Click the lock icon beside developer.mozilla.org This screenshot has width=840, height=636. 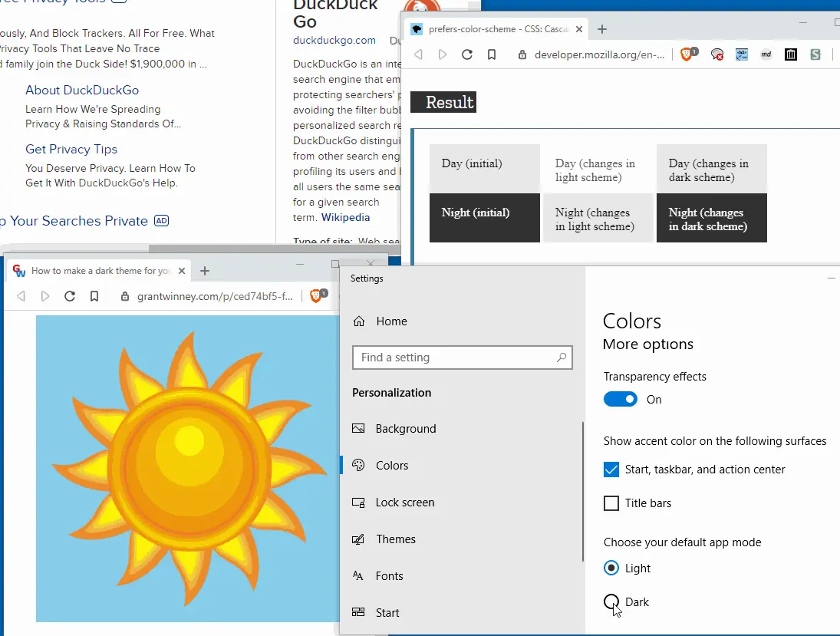click(522, 54)
